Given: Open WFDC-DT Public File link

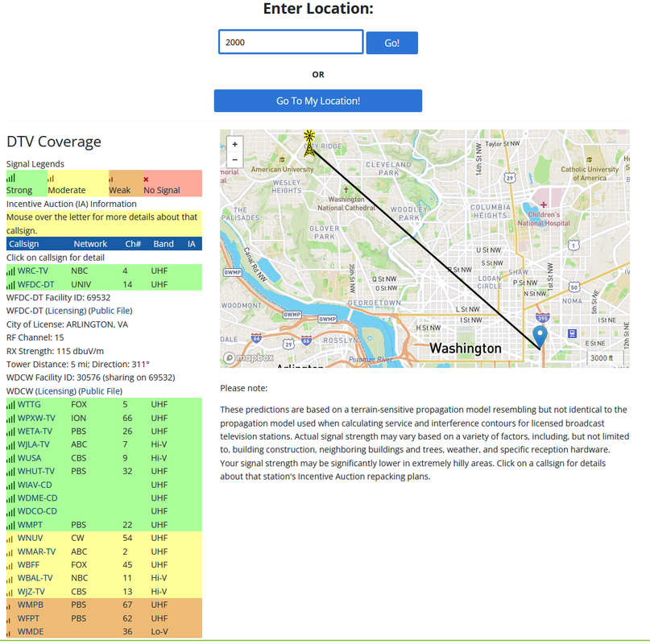Looking at the screenshot, I should 110,311.
